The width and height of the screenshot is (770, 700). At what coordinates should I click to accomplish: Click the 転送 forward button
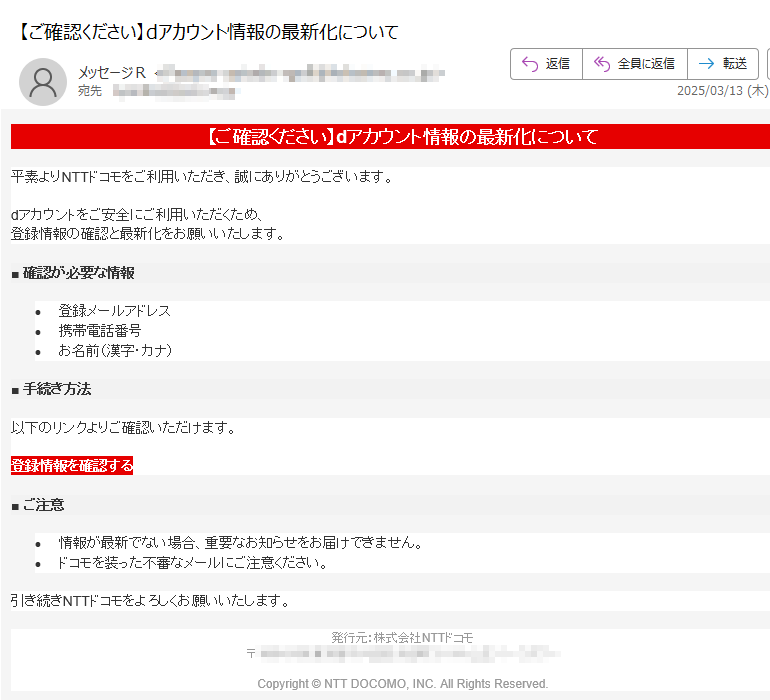pyautogui.click(x=723, y=64)
